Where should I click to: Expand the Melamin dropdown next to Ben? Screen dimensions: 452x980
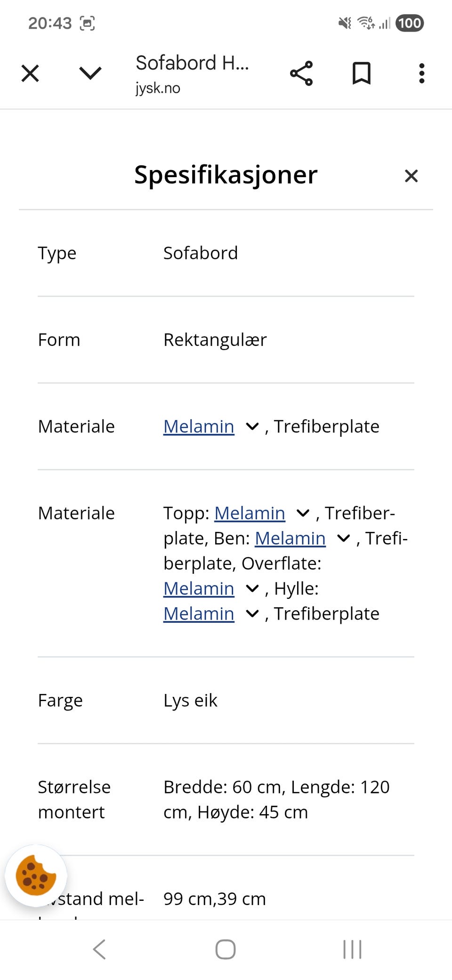[x=343, y=538]
